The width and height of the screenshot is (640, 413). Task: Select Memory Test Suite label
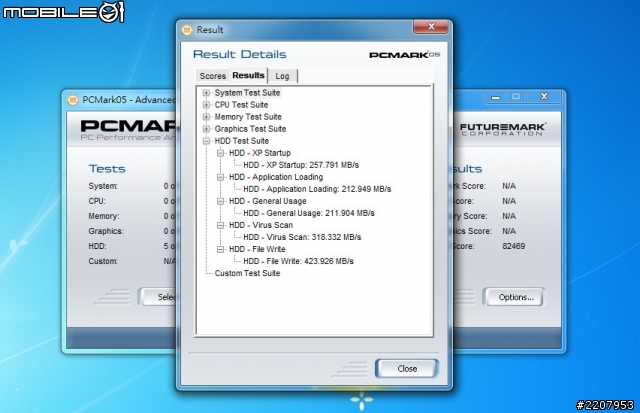click(248, 117)
